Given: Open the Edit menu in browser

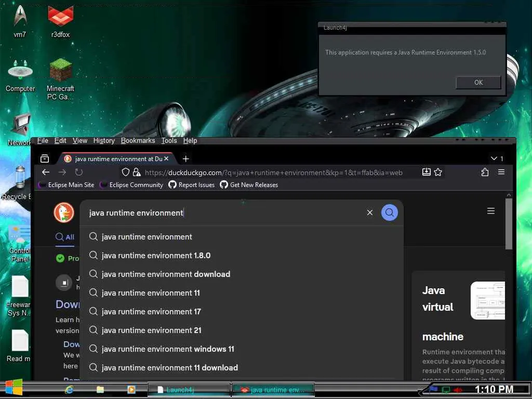Looking at the screenshot, I should 60,140.
